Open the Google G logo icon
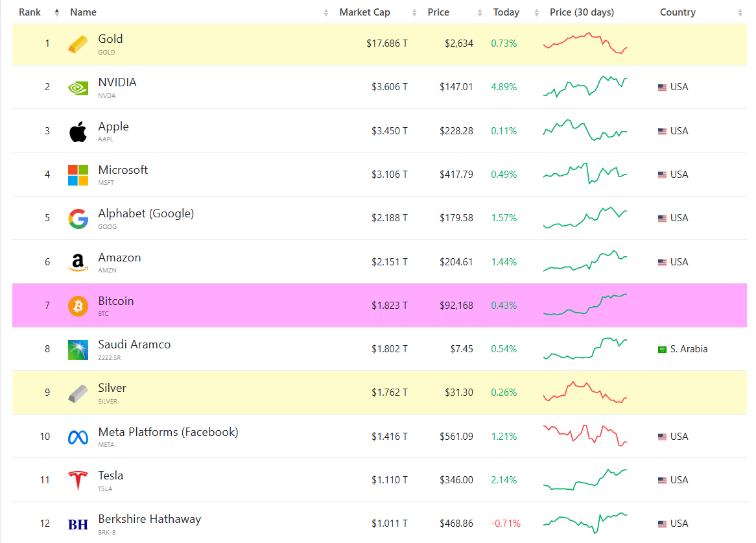Screen dimensions: 756x543 (x=78, y=219)
